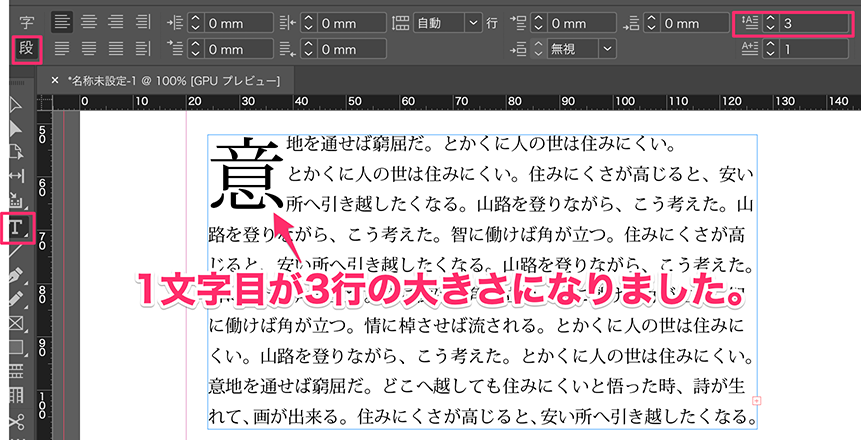
Task: Increase drop cap line count stepper
Action: click(770, 19)
